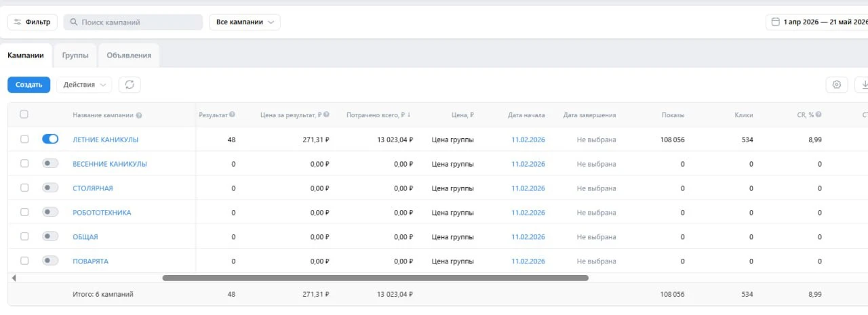Switch to the Кампании tab
The height and width of the screenshot is (315, 868).
(26, 56)
